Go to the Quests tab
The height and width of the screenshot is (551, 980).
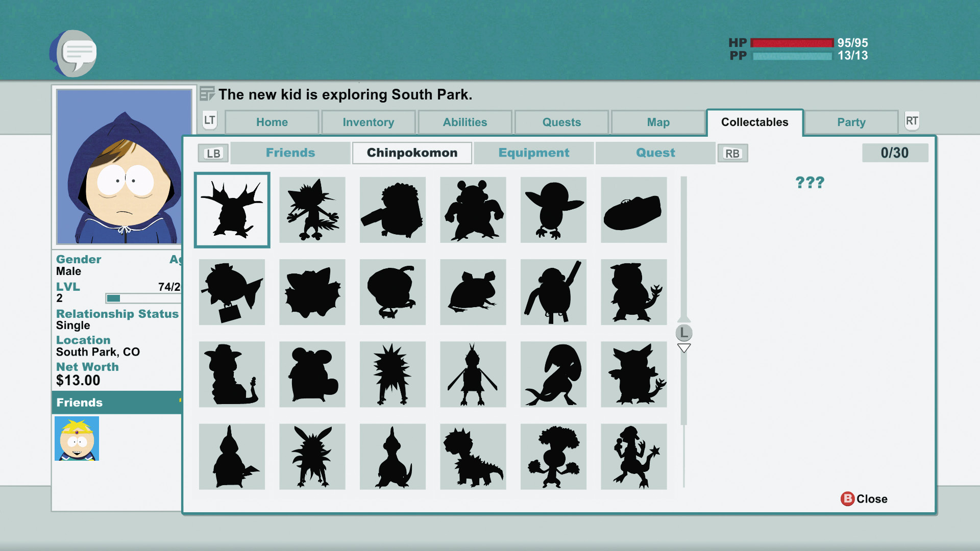(x=561, y=122)
